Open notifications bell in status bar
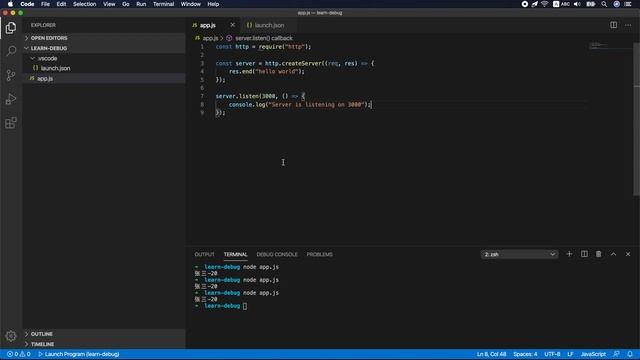 pos(630,354)
